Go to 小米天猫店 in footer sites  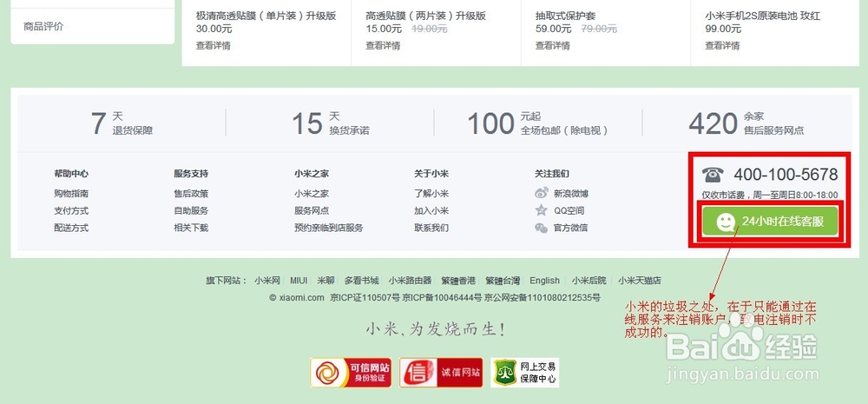(x=640, y=281)
